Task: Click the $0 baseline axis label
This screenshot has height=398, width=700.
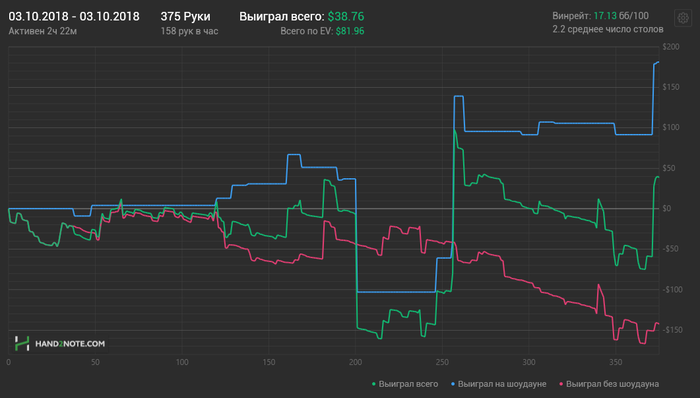Action: coord(667,208)
